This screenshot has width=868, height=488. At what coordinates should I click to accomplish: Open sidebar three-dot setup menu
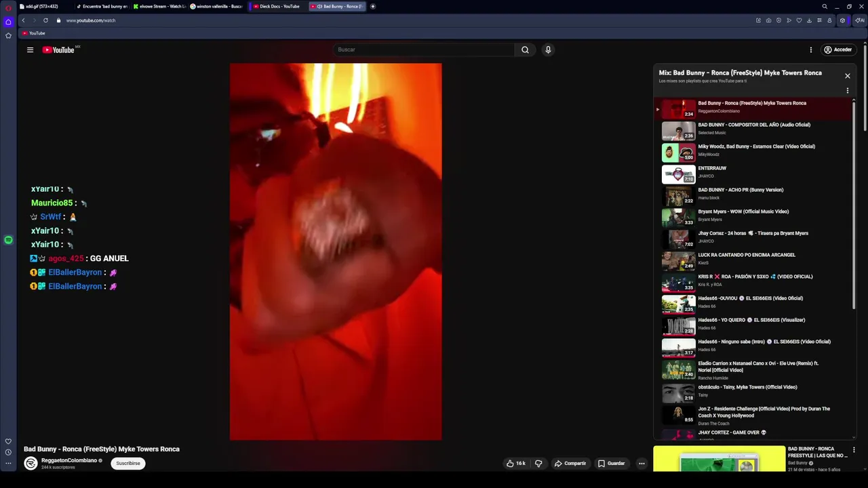point(8,464)
